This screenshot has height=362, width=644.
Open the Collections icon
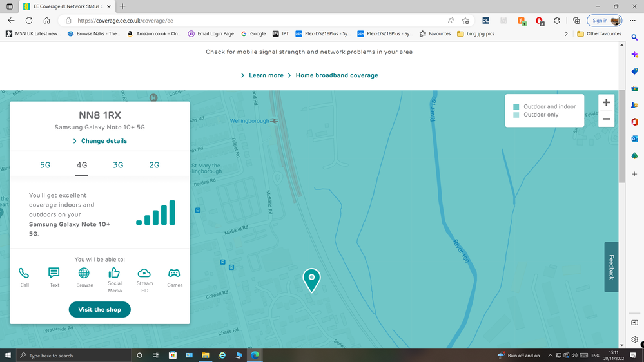pyautogui.click(x=577, y=21)
